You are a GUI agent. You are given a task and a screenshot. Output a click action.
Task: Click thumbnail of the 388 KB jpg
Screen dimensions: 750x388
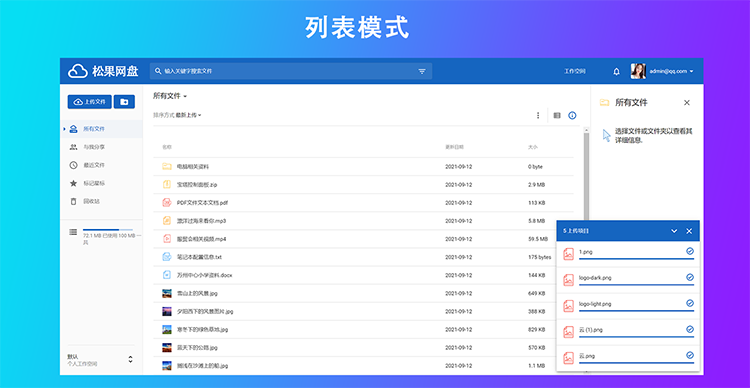tap(166, 311)
